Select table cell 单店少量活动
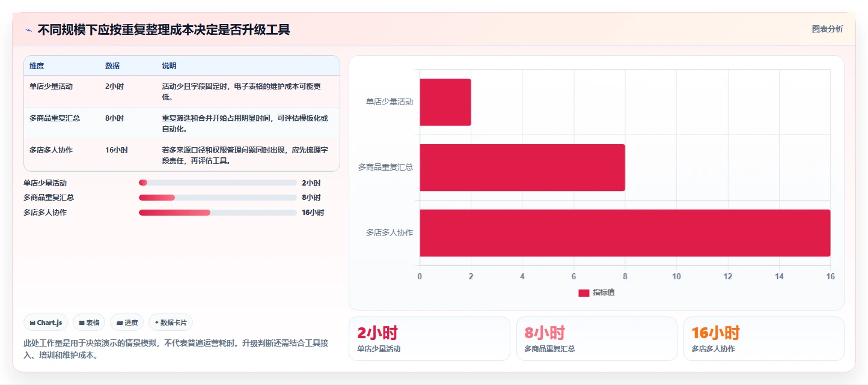 coord(51,86)
